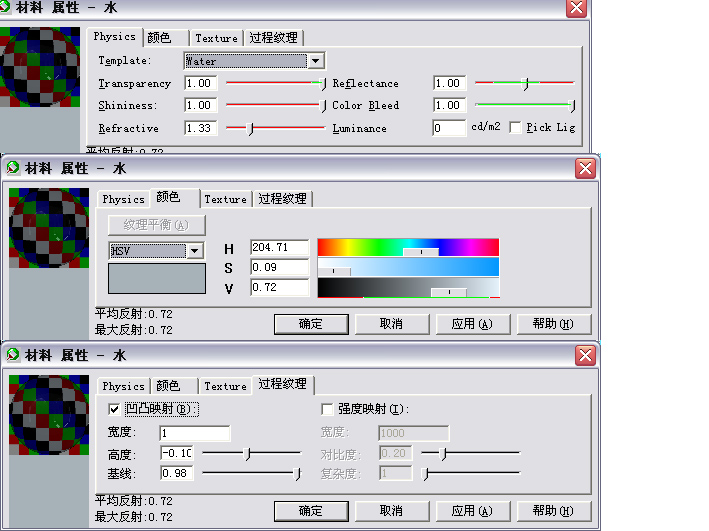
Task: Open Texture tab in top window
Action: click(x=216, y=38)
